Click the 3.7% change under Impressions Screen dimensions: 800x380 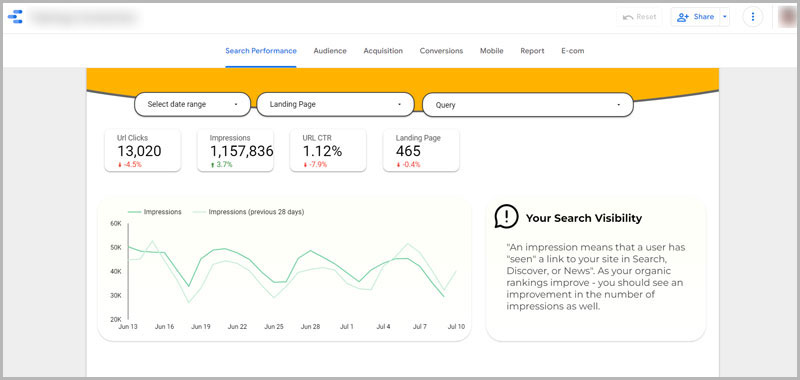click(x=221, y=165)
